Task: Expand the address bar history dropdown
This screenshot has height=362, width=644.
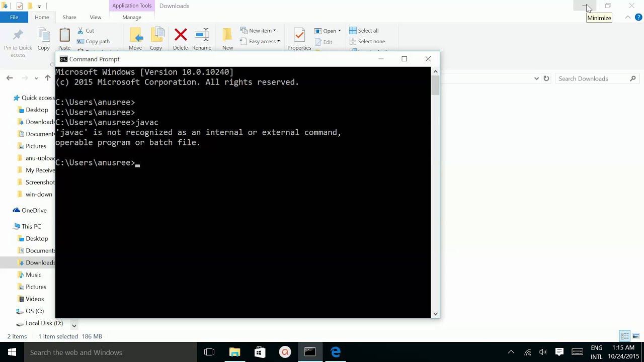Action: pyautogui.click(x=536, y=78)
